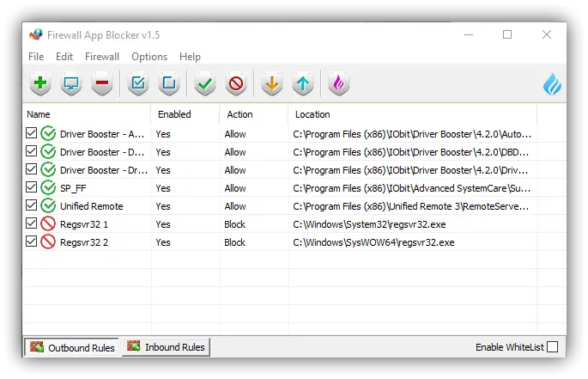Viewport: 588px width, 379px height.
Task: Click the green check Allow toolbar icon
Action: [205, 83]
